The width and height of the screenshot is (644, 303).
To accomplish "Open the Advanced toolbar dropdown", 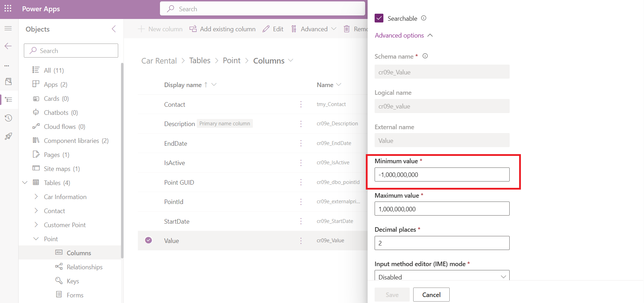I will click(x=314, y=29).
